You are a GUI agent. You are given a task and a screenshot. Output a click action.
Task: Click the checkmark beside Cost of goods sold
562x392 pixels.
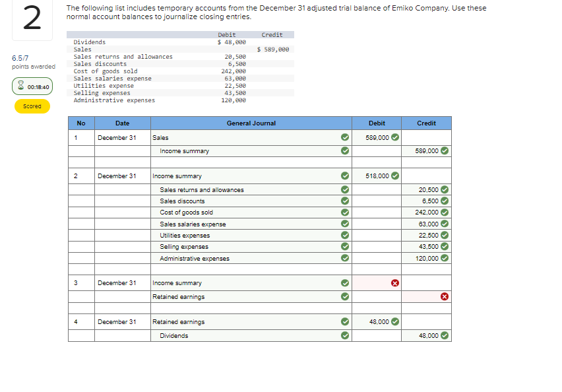[344, 212]
